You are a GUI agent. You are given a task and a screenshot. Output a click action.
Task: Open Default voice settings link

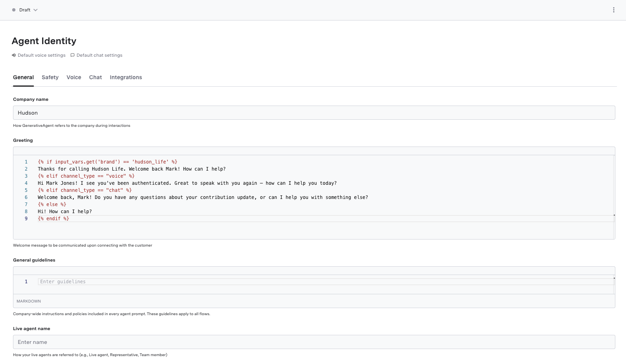[41, 55]
